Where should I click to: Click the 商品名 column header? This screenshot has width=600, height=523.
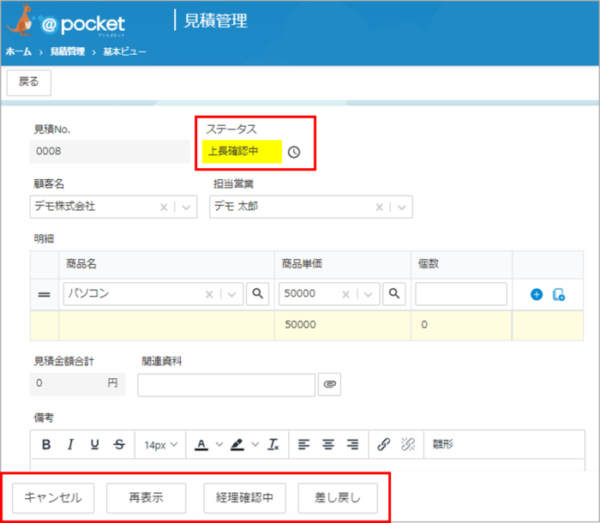click(81, 264)
